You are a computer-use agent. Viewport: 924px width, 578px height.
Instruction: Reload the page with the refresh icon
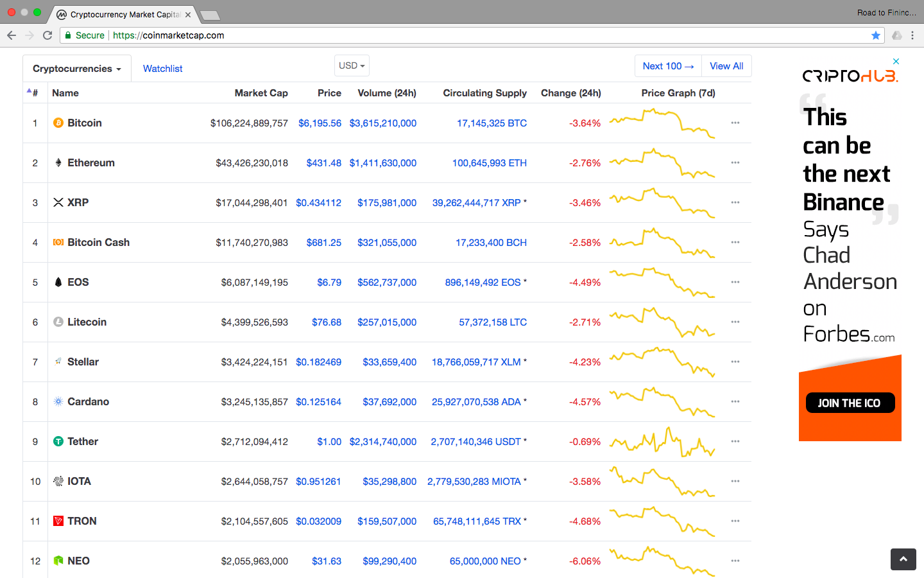coord(47,35)
